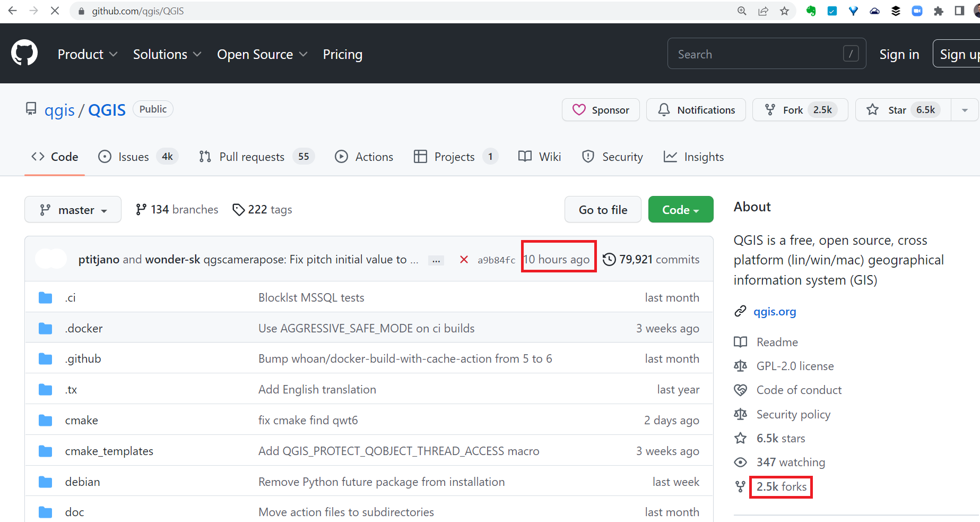The image size is (980, 522).
Task: Open the browser zoom magnifier icon
Action: [742, 11]
